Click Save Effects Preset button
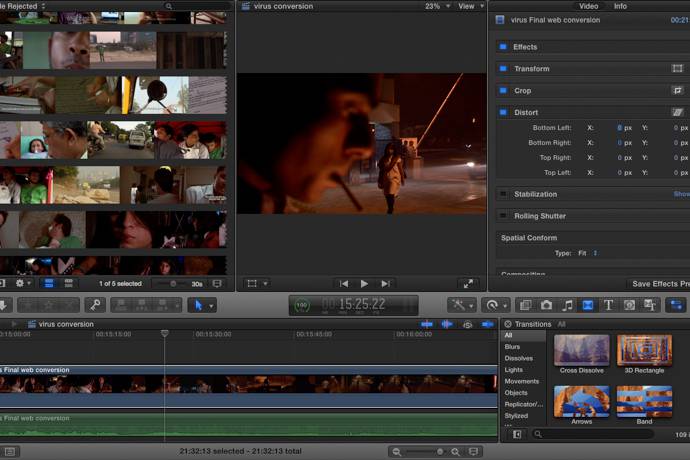 click(x=661, y=284)
